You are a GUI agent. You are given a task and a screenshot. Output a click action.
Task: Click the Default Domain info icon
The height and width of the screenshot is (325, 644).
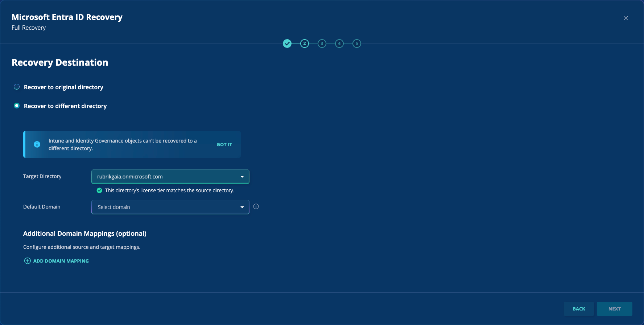point(256,206)
